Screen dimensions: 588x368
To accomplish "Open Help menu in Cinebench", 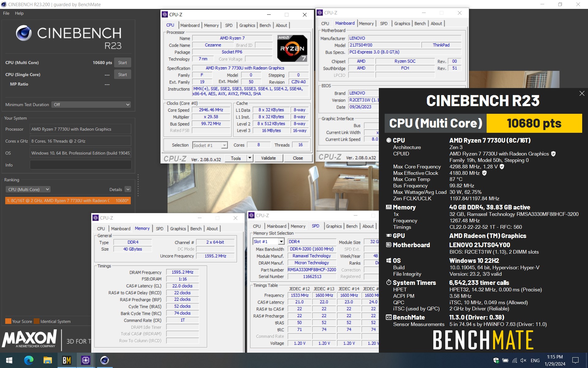I will (19, 13).
